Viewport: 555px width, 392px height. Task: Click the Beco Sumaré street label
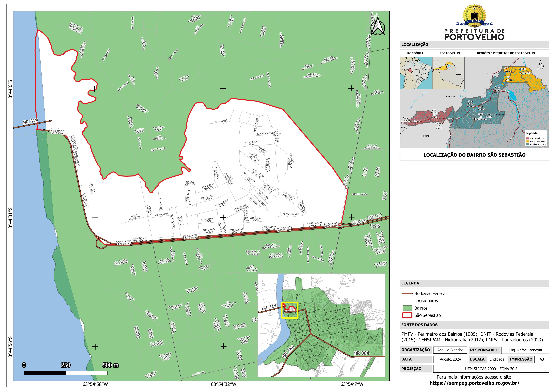click(291, 214)
